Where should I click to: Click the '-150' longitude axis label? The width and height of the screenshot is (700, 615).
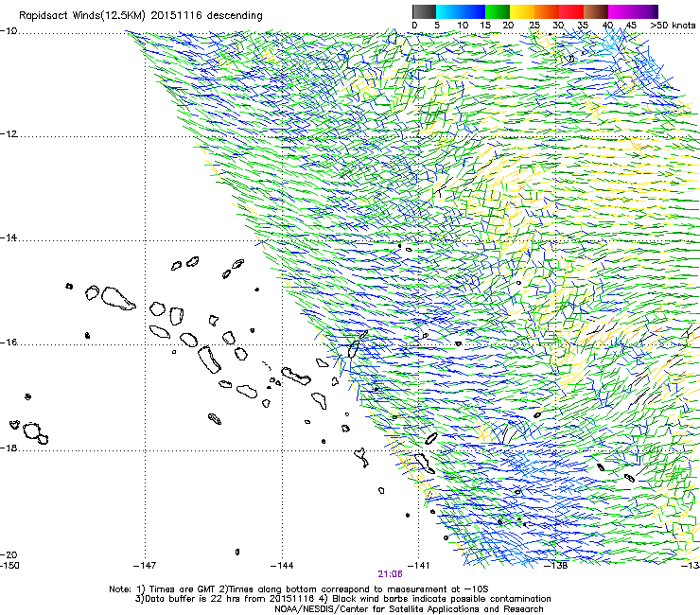click(9, 566)
